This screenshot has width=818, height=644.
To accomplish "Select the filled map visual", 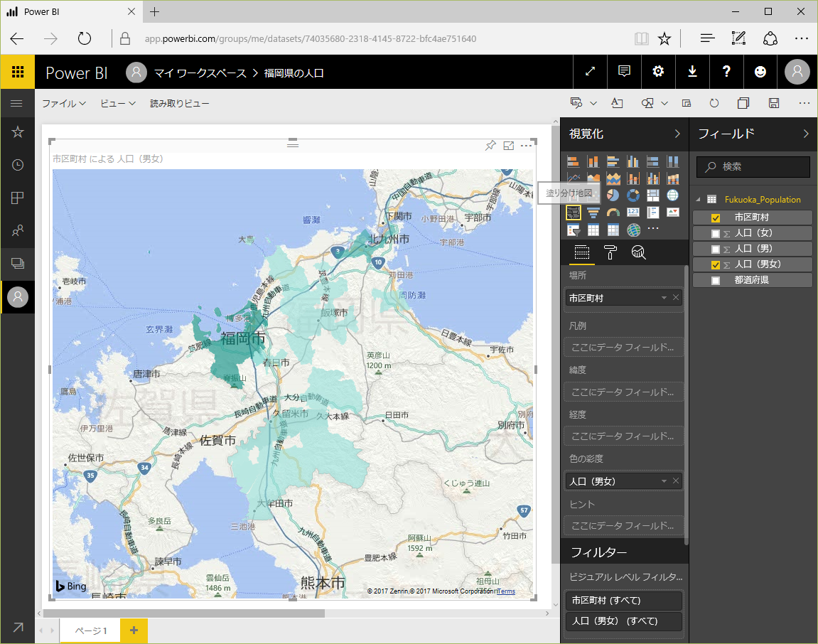I will 573,213.
